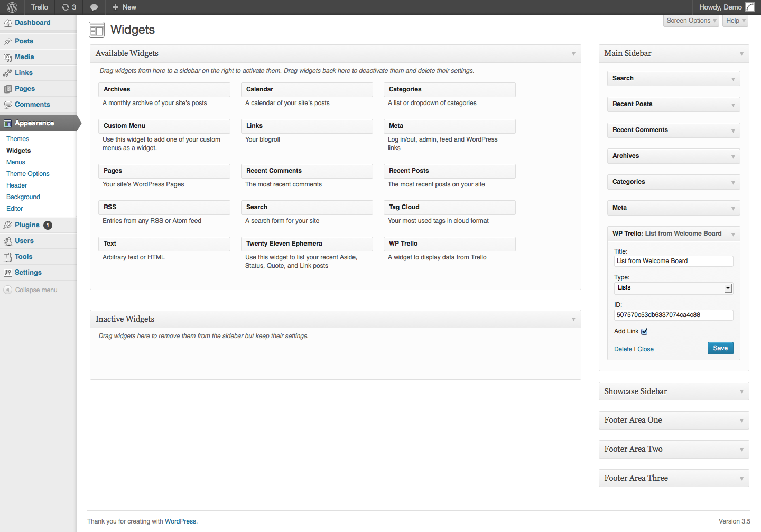Click the Plugins plug icon
The image size is (761, 532).
pos(8,225)
